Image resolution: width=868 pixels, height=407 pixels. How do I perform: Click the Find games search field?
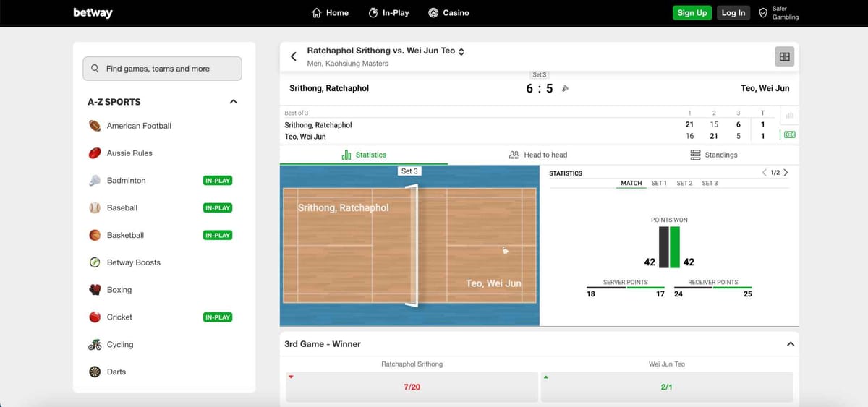(162, 69)
